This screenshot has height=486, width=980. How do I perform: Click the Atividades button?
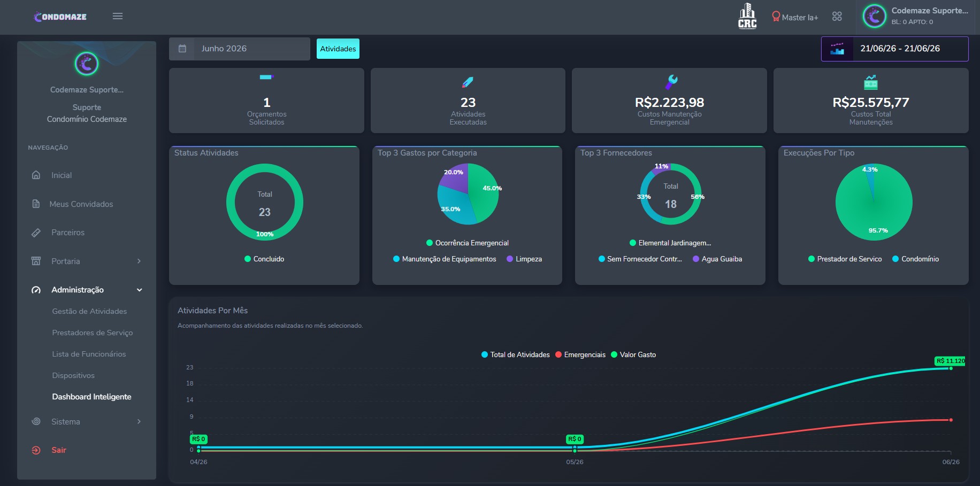click(338, 49)
